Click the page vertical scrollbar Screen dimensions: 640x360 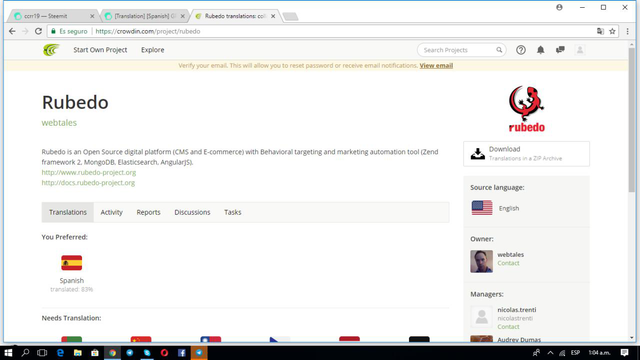point(632,120)
